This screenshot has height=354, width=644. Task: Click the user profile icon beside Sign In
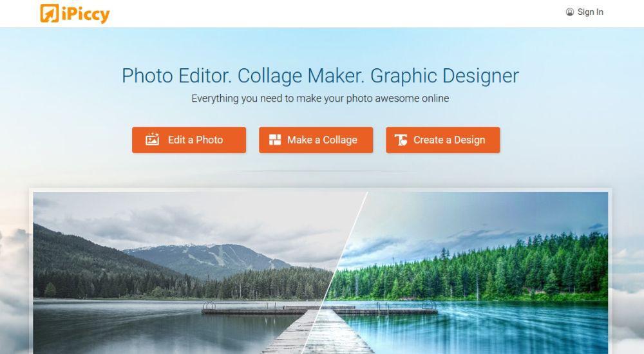(570, 12)
